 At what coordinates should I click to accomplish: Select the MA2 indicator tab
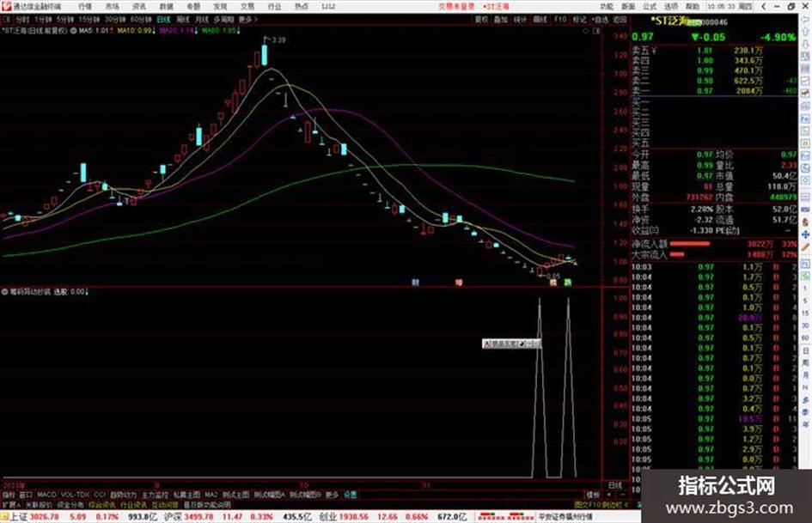click(x=211, y=495)
